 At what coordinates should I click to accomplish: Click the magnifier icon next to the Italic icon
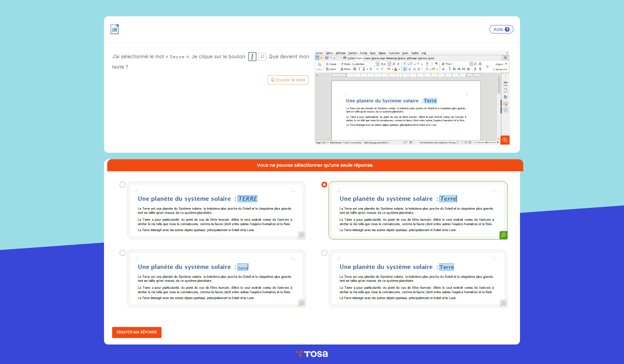tap(262, 57)
